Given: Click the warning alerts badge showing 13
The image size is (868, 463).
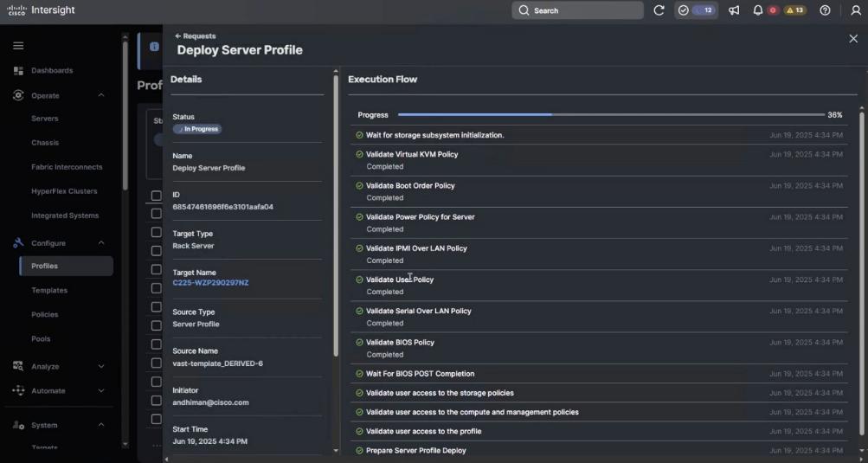Looking at the screenshot, I should (x=794, y=10).
